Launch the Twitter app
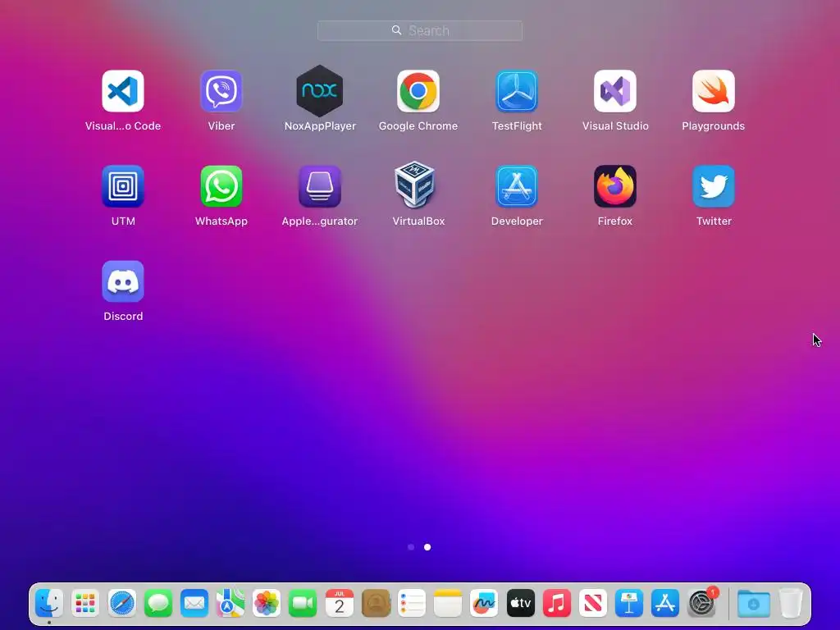The width and height of the screenshot is (840, 630). [714, 186]
